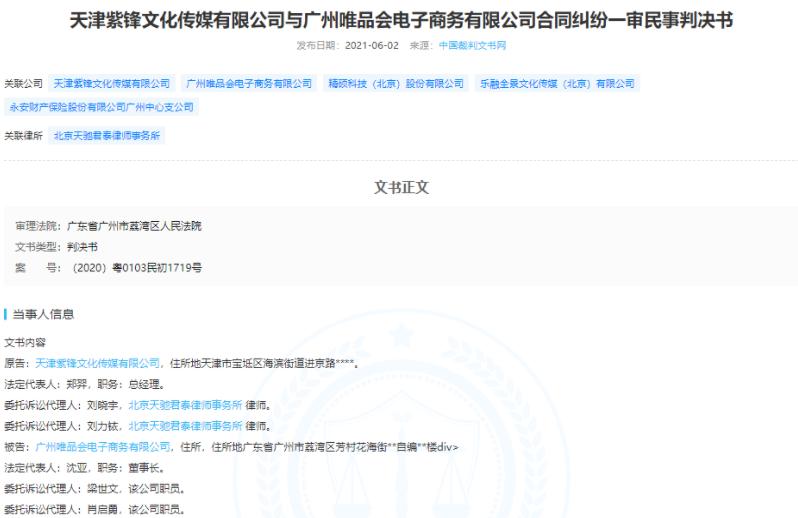Select the agent name 刘力铱

tap(102, 426)
